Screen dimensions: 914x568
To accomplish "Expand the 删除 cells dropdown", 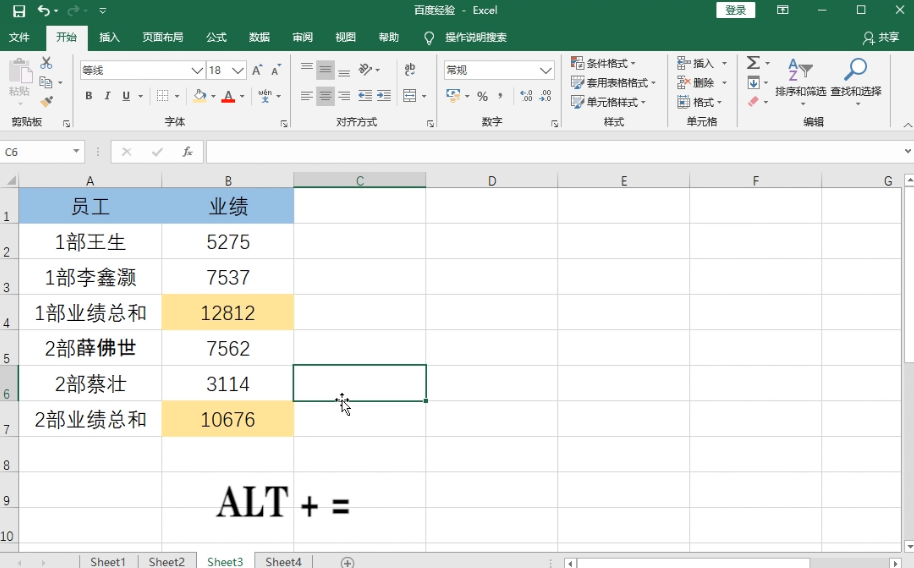I will pos(724,82).
